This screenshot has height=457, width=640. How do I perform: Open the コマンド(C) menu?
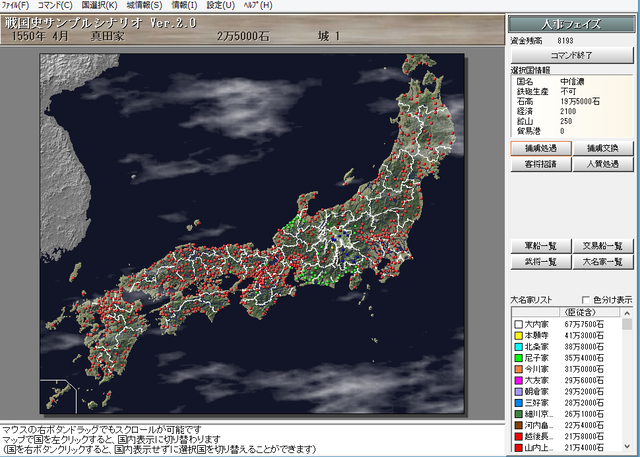tap(55, 5)
